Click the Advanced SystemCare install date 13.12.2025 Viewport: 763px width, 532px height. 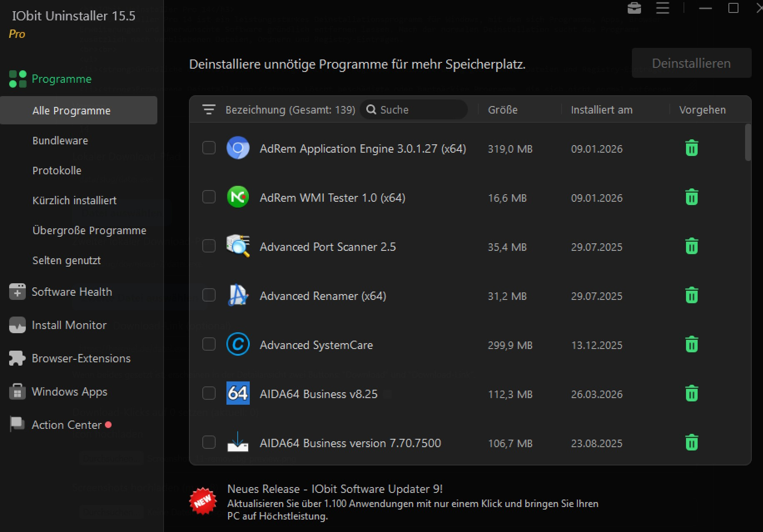596,345
